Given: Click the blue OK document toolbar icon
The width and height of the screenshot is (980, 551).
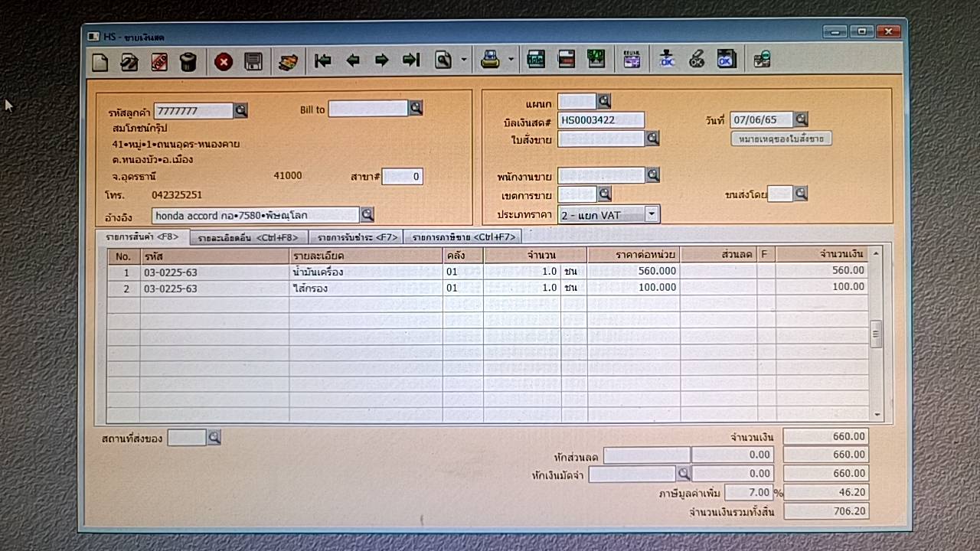Looking at the screenshot, I should (x=726, y=59).
